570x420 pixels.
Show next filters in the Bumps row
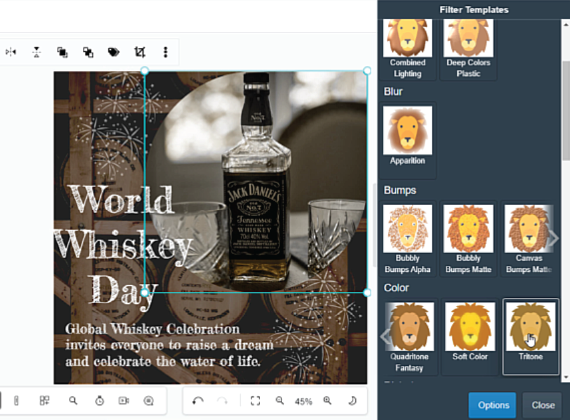tap(553, 239)
